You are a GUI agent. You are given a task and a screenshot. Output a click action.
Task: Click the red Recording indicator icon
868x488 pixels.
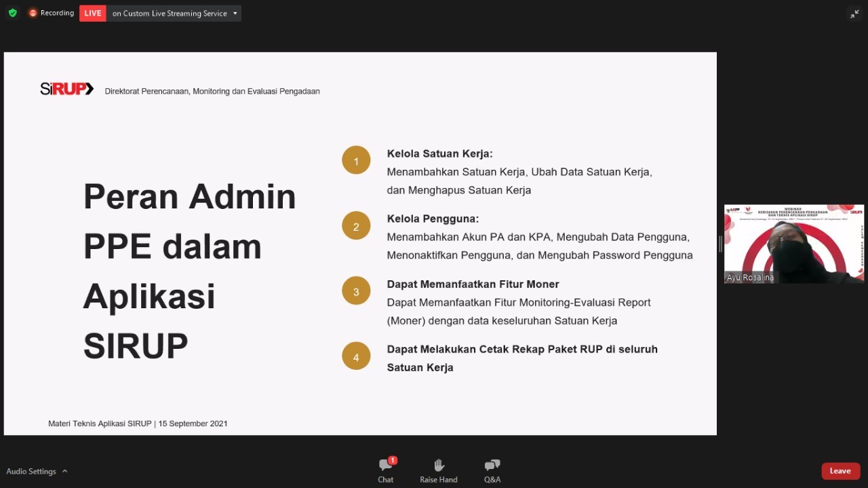33,13
